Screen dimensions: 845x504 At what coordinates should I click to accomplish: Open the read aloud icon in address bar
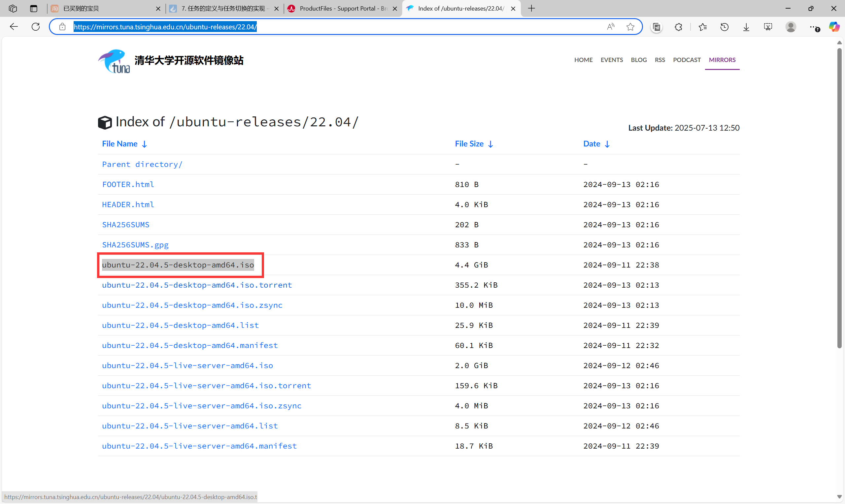click(611, 26)
